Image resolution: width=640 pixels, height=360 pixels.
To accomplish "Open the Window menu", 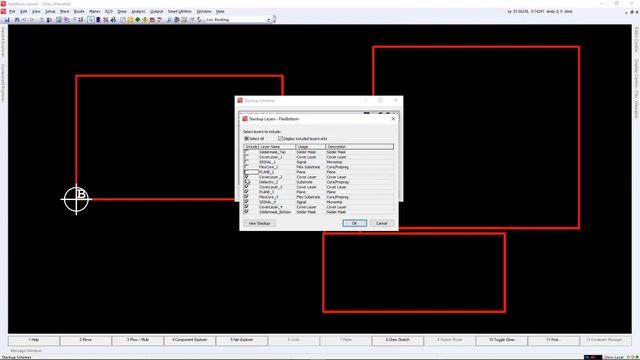I will point(204,11).
